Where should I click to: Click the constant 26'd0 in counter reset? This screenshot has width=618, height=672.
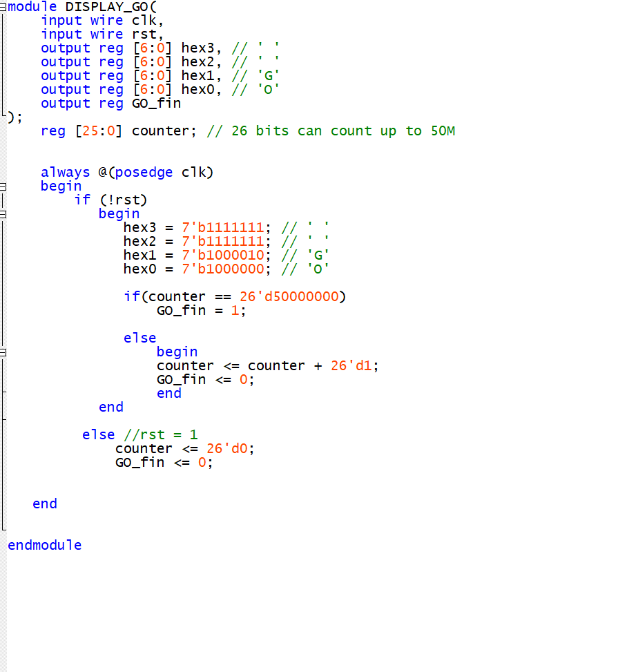(x=227, y=449)
